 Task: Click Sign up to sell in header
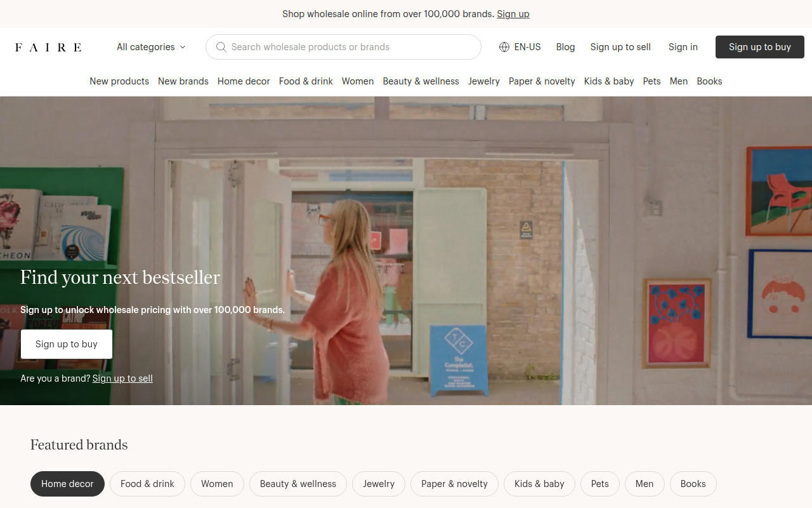click(x=620, y=47)
